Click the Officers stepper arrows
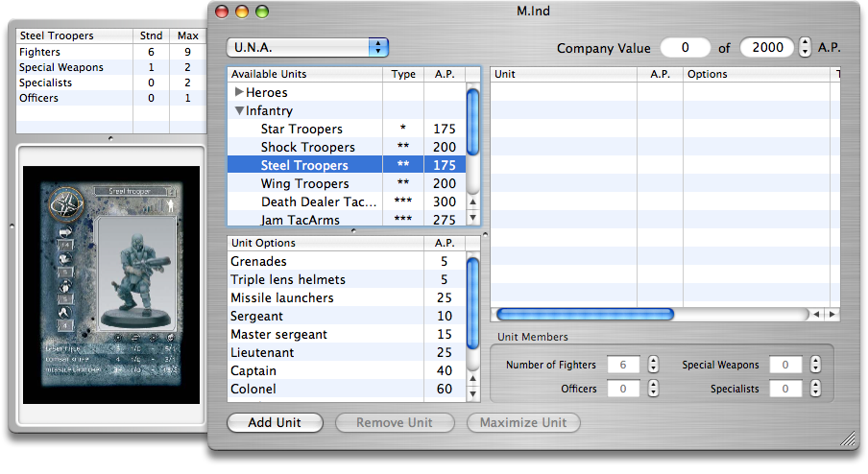 pos(653,390)
